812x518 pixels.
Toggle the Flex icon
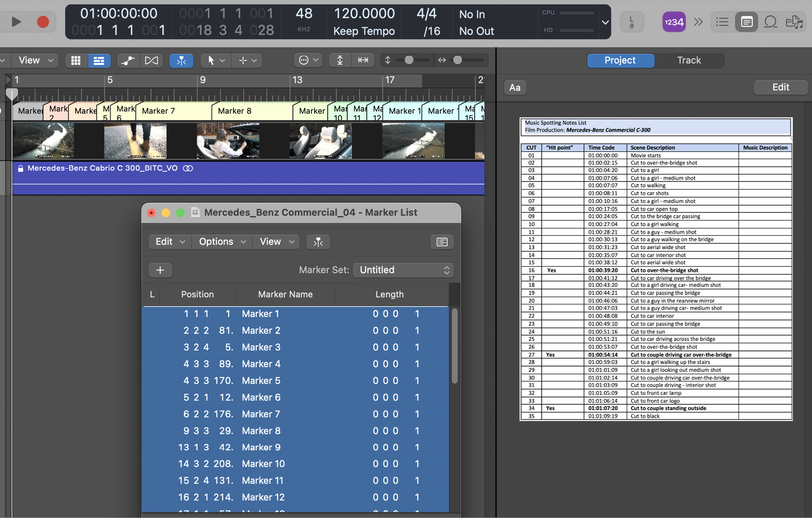coord(152,60)
